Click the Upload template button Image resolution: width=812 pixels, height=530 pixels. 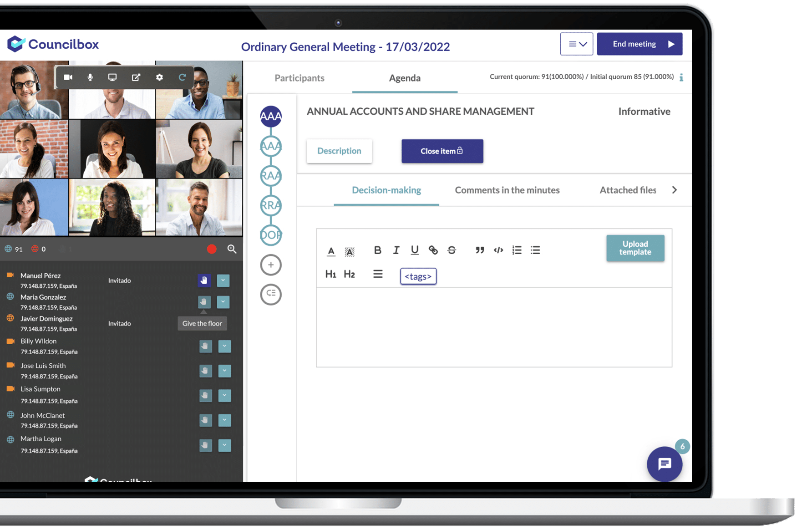pos(635,248)
